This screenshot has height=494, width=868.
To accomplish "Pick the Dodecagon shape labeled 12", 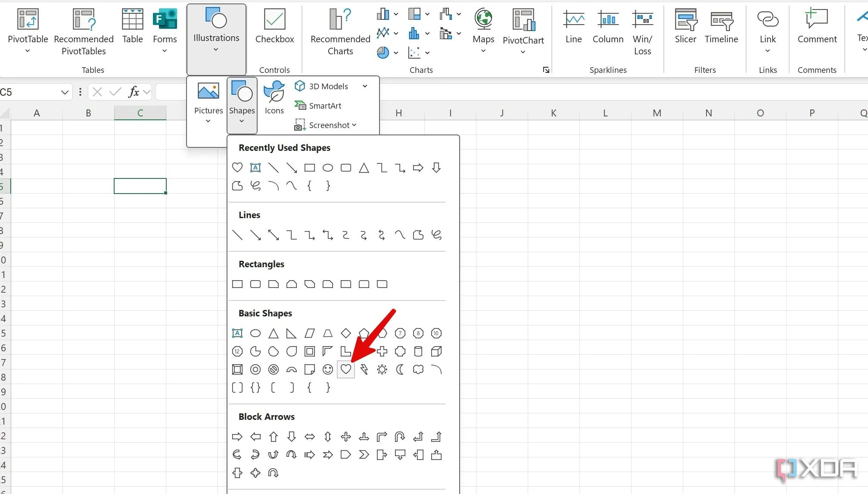I will (237, 351).
